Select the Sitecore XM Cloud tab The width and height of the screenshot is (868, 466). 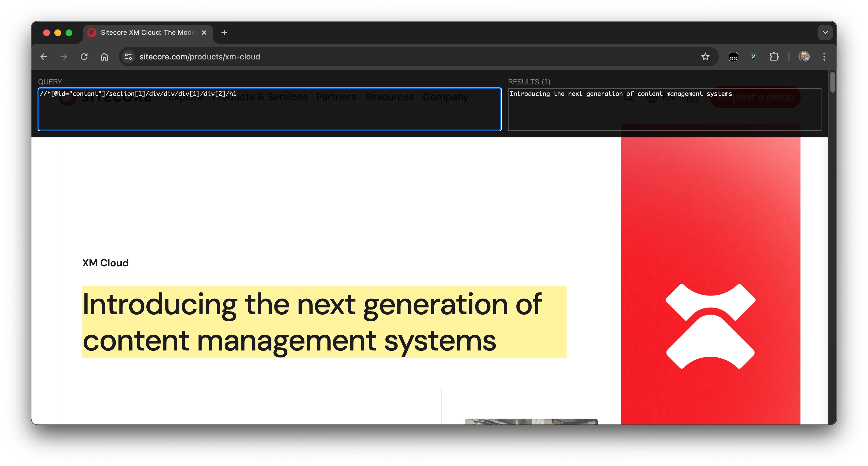pos(147,33)
